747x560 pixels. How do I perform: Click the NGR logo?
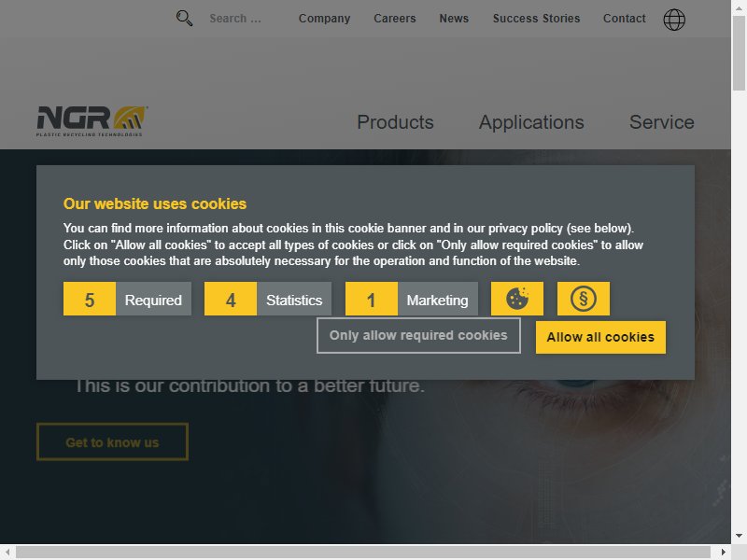point(92,121)
